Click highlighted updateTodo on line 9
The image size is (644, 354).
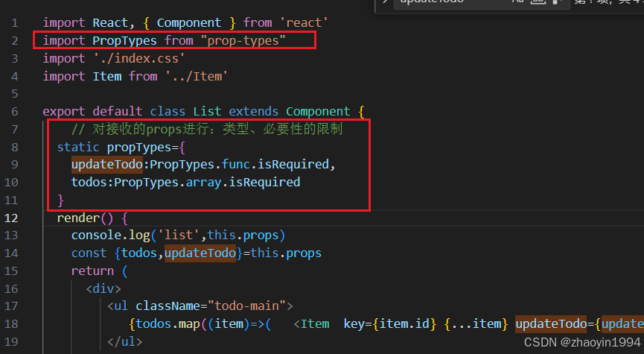click(106, 165)
